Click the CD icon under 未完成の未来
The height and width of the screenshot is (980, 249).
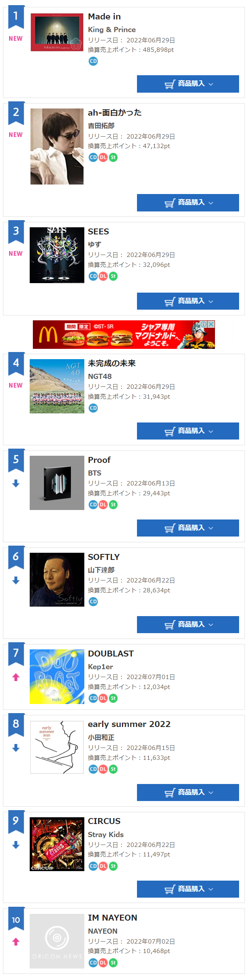point(93,408)
